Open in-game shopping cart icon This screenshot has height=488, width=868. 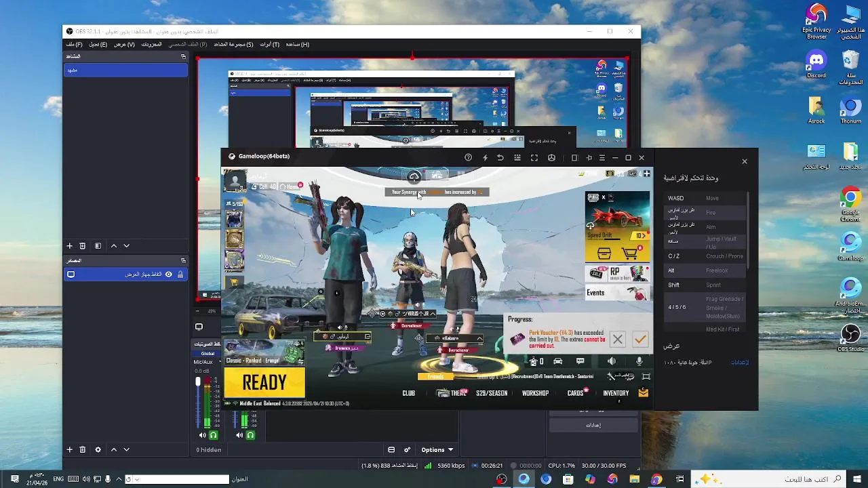pos(630,253)
